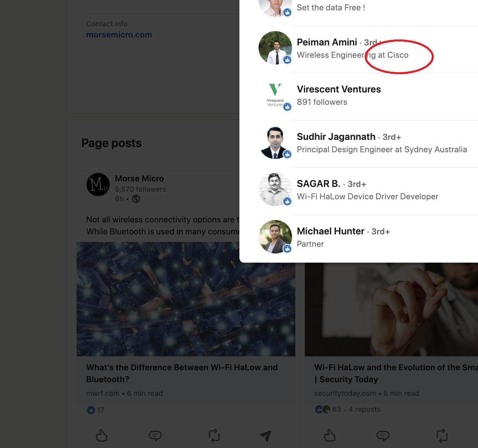Repost the Security Today article post
The image size is (478, 448).
[x=442, y=436]
